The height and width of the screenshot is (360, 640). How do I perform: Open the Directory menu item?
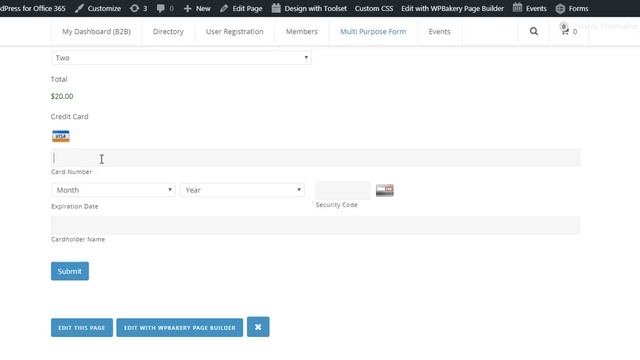pyautogui.click(x=168, y=31)
